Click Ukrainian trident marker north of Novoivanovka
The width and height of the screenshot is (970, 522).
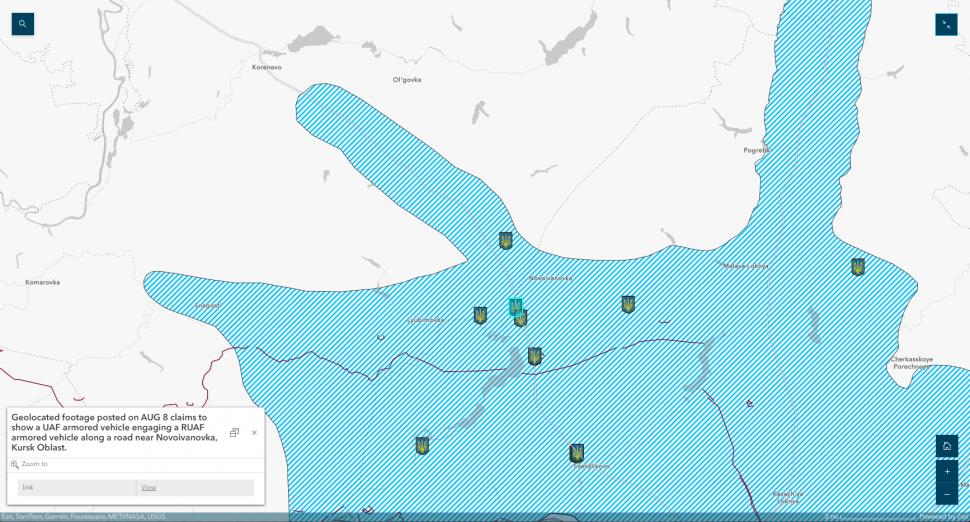coord(506,241)
